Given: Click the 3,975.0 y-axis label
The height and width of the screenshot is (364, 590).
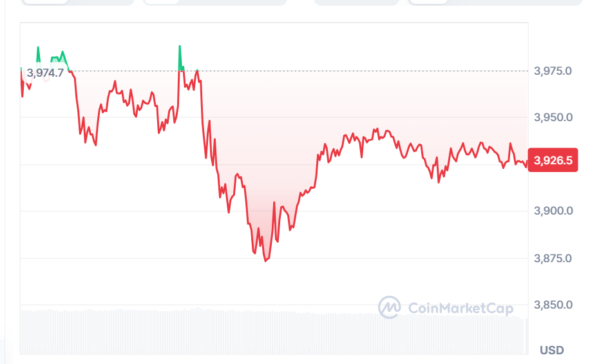Looking at the screenshot, I should pos(553,71).
